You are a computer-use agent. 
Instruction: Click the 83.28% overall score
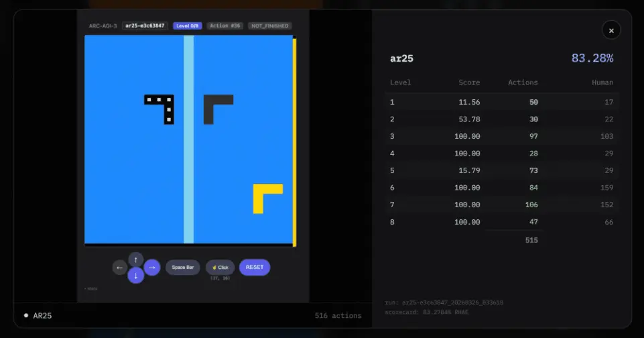click(x=592, y=58)
